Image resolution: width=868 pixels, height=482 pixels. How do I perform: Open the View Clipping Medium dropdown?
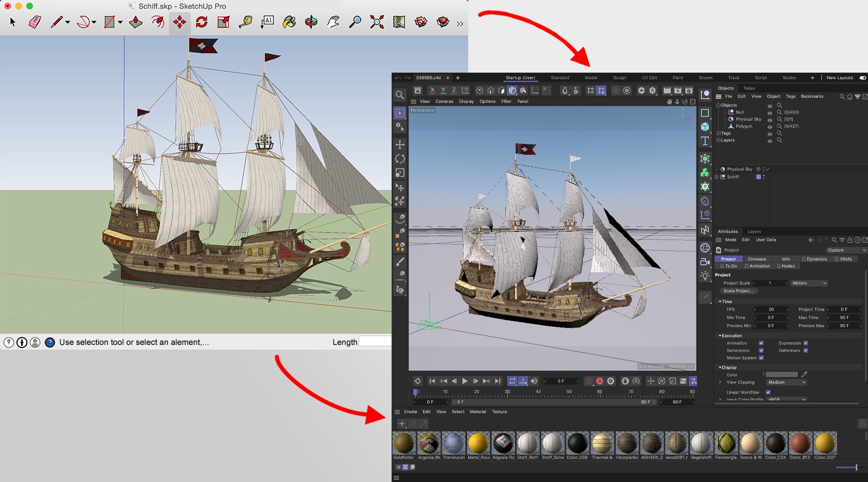pyautogui.click(x=786, y=382)
